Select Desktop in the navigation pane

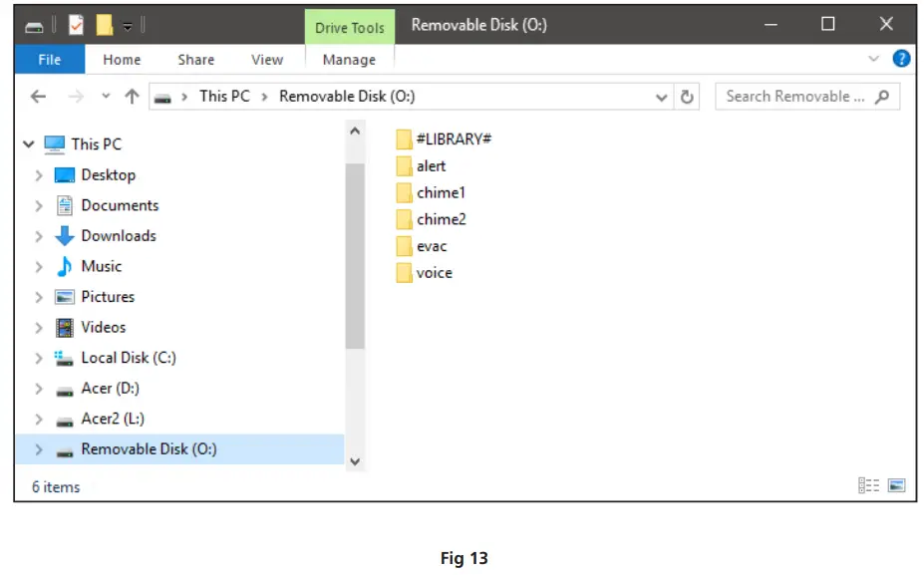109,175
